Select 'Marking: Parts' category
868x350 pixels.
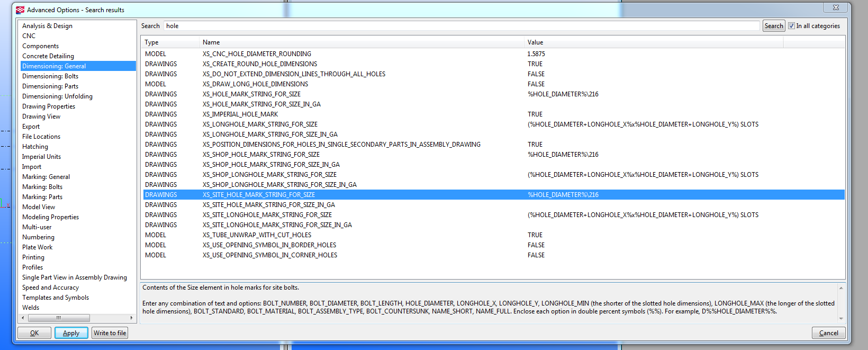pyautogui.click(x=42, y=197)
